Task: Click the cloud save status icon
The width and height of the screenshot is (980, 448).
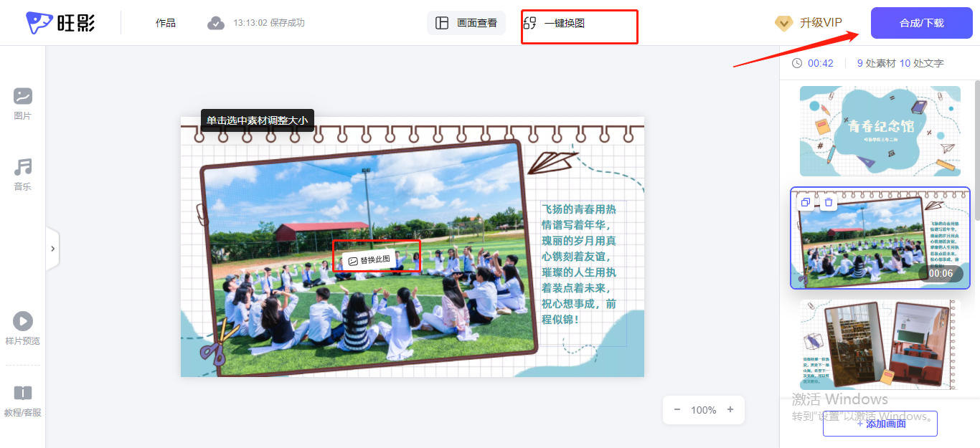Action: (x=216, y=23)
